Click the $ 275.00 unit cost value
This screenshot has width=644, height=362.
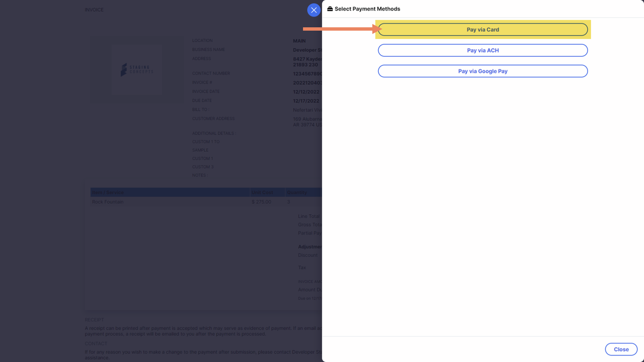261,202
